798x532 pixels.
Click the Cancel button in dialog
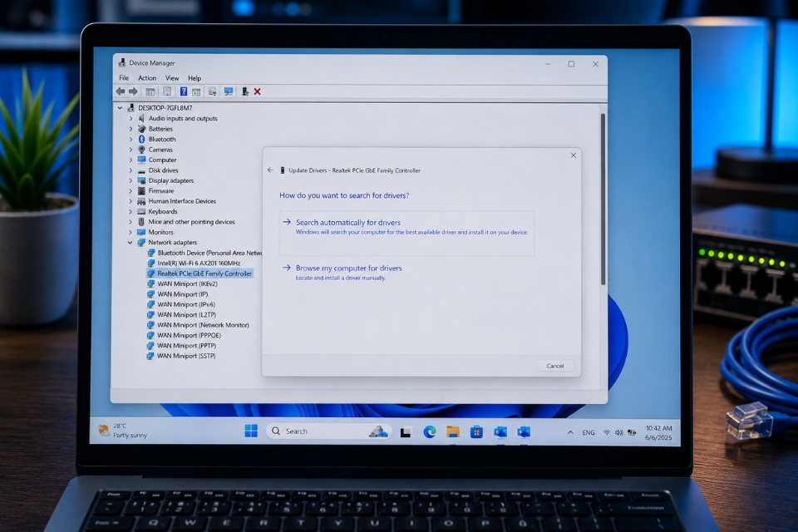[x=554, y=366]
